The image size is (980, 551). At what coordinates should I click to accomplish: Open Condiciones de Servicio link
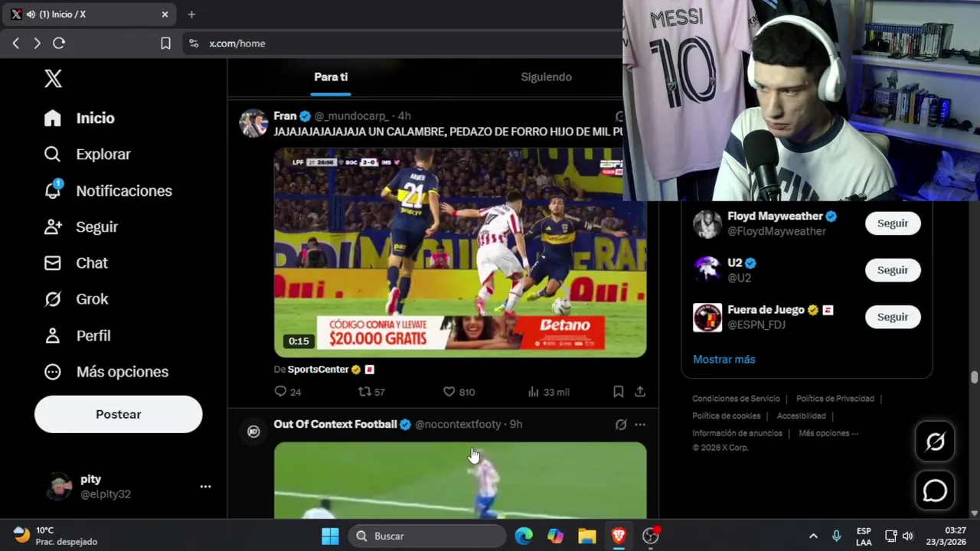(x=736, y=399)
